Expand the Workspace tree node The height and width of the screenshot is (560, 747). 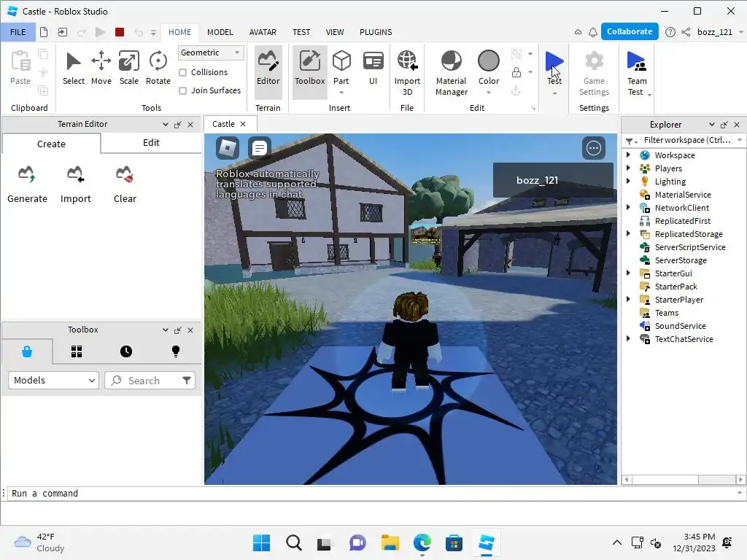click(x=628, y=155)
